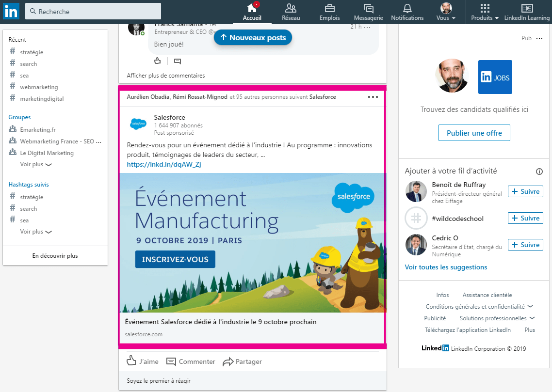This screenshot has width=552, height=392.
Task: Open the Hashtags suivis heading
Action: click(x=29, y=185)
